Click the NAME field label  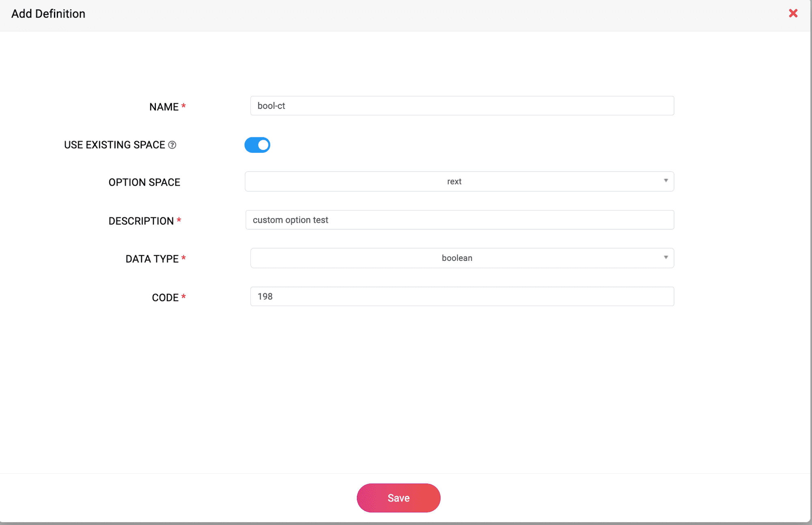164,107
